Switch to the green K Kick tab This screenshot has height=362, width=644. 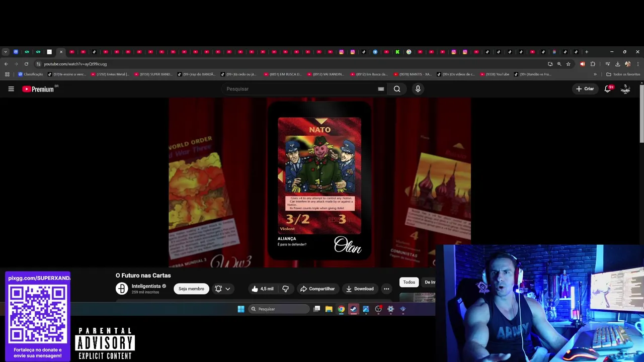[397, 52]
